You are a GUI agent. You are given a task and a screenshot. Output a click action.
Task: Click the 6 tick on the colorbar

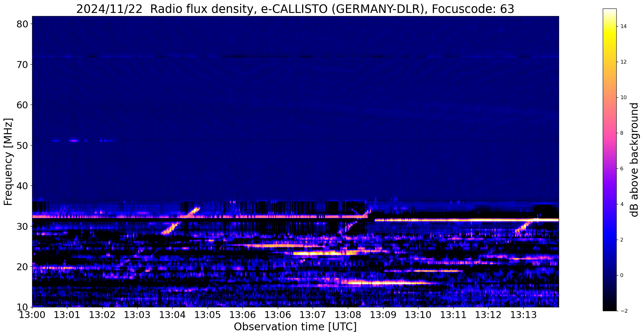click(x=621, y=169)
